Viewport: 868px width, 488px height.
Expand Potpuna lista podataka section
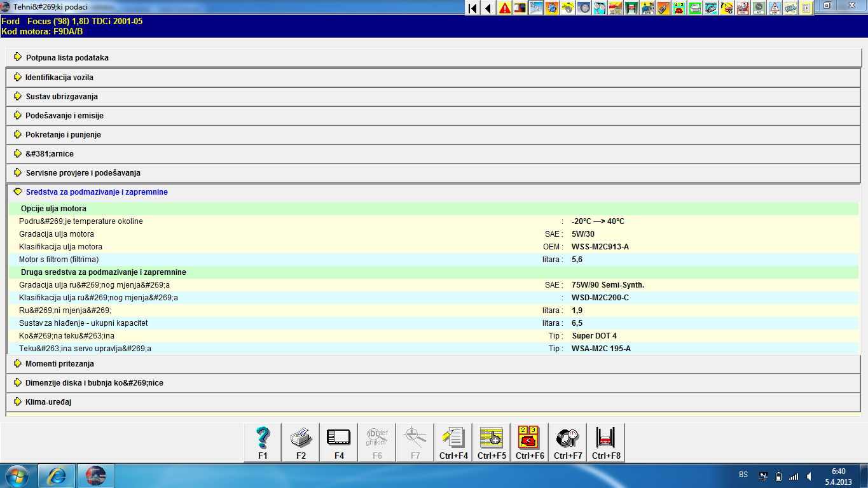434,57
